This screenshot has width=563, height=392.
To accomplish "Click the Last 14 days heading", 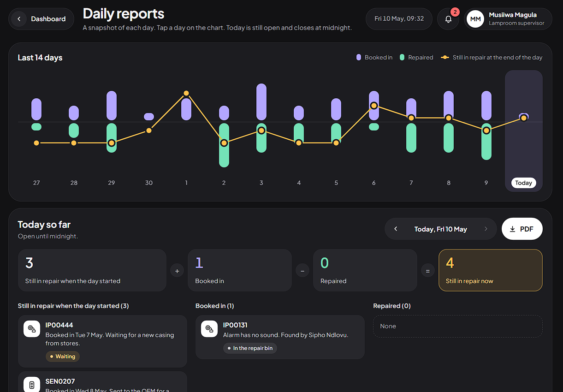I will coord(40,58).
